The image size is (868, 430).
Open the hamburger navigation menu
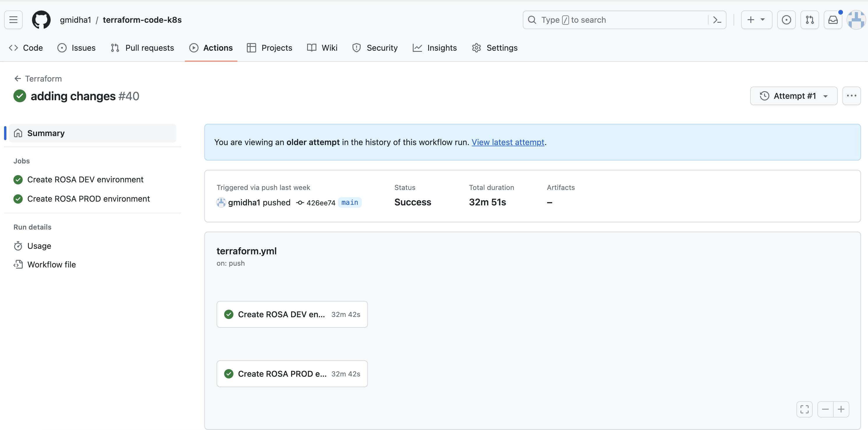coord(13,20)
